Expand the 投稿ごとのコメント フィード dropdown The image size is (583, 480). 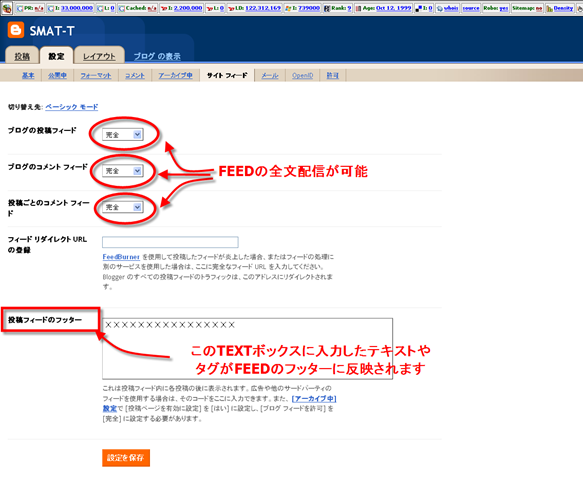point(122,207)
